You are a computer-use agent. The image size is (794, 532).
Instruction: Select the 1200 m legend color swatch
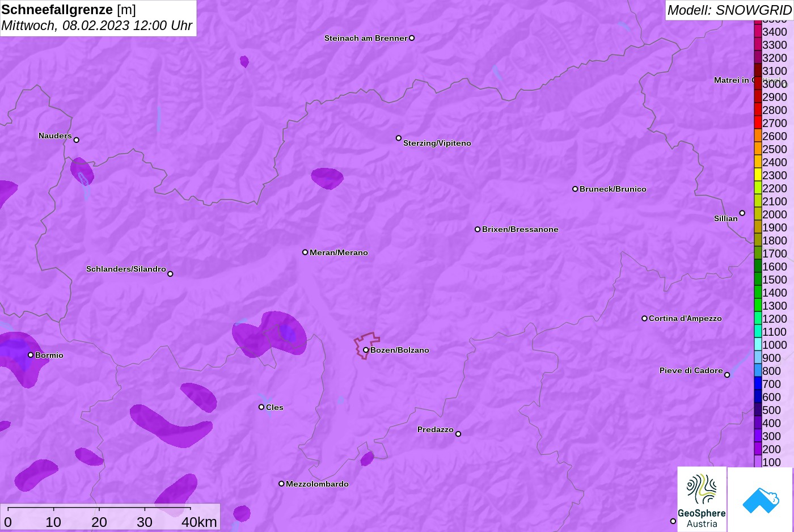[758, 319]
